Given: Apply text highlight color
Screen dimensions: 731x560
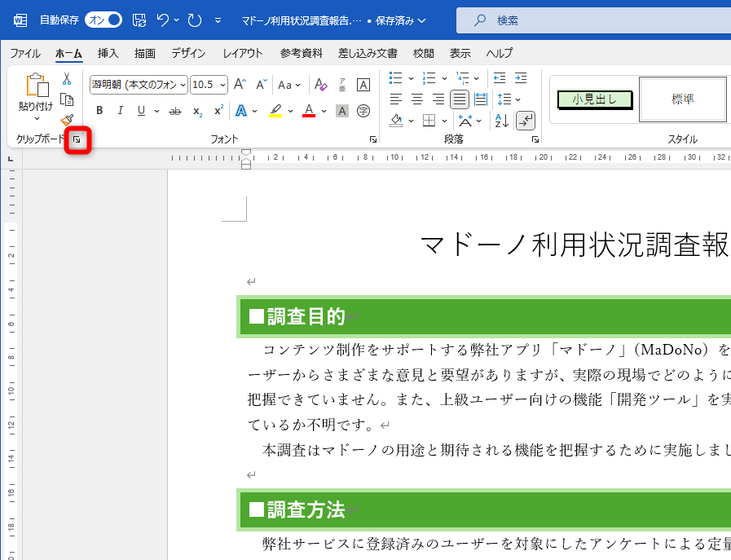Looking at the screenshot, I should pyautogui.click(x=276, y=110).
